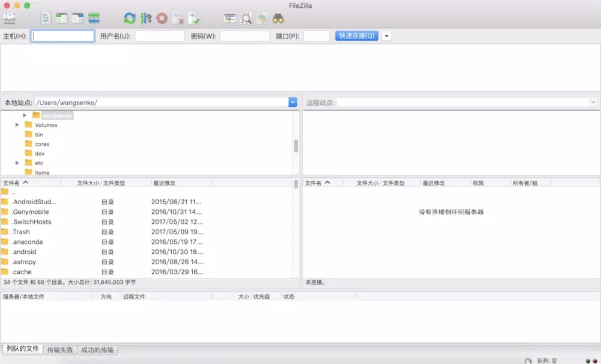Expand the wangsenke folder in tree
Viewport: 601px width, 364px height.
coord(25,115)
